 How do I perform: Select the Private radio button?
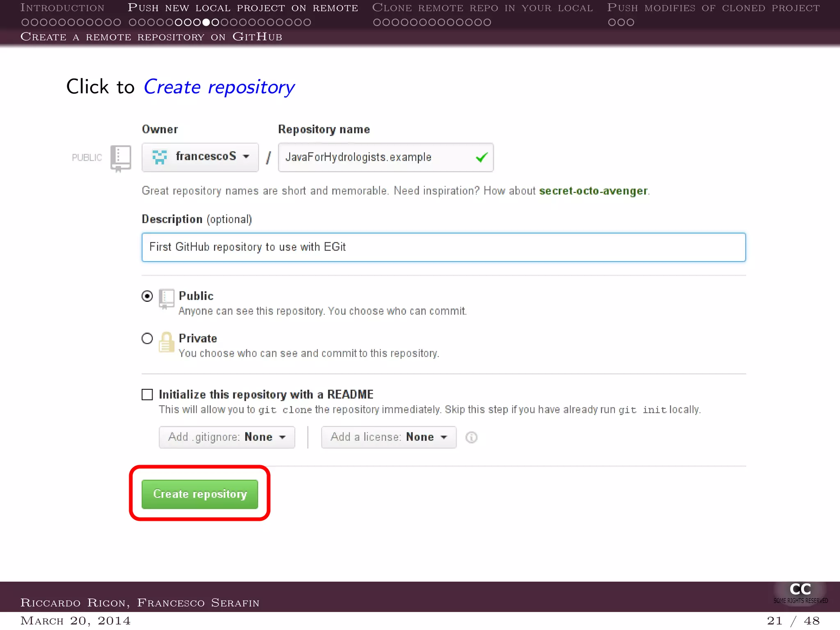tap(147, 338)
